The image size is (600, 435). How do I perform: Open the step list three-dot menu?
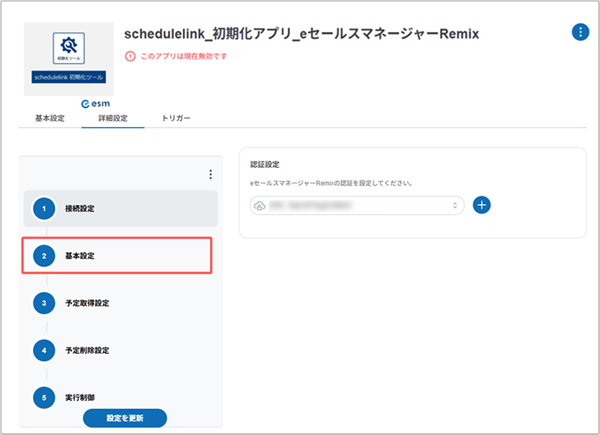click(x=210, y=175)
